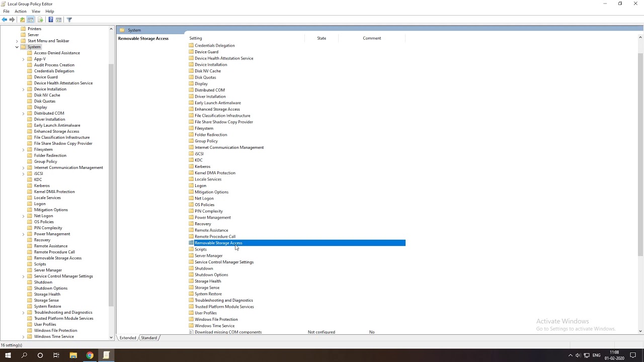Open File Explorer from the taskbar

click(73, 355)
